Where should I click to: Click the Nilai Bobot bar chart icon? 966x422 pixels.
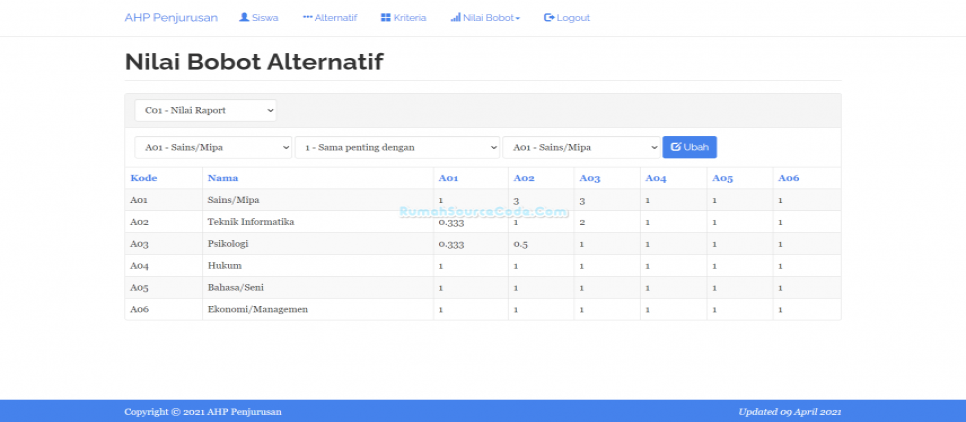pyautogui.click(x=455, y=18)
